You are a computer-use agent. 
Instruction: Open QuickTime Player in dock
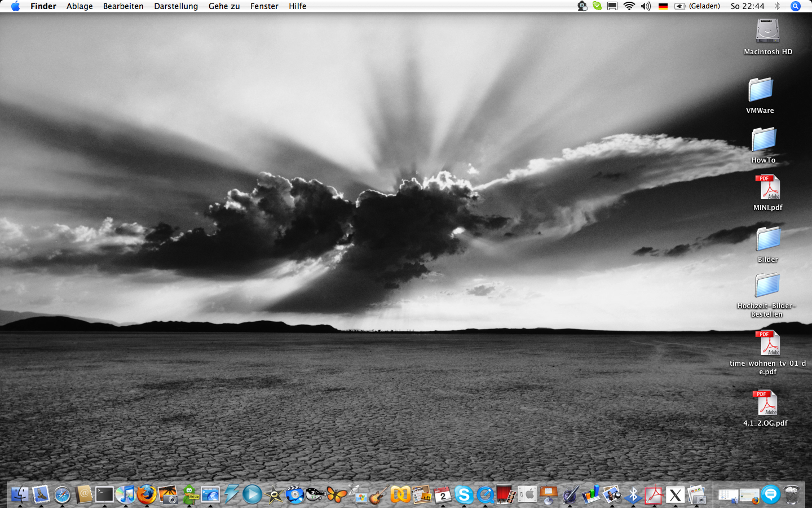[x=485, y=495]
